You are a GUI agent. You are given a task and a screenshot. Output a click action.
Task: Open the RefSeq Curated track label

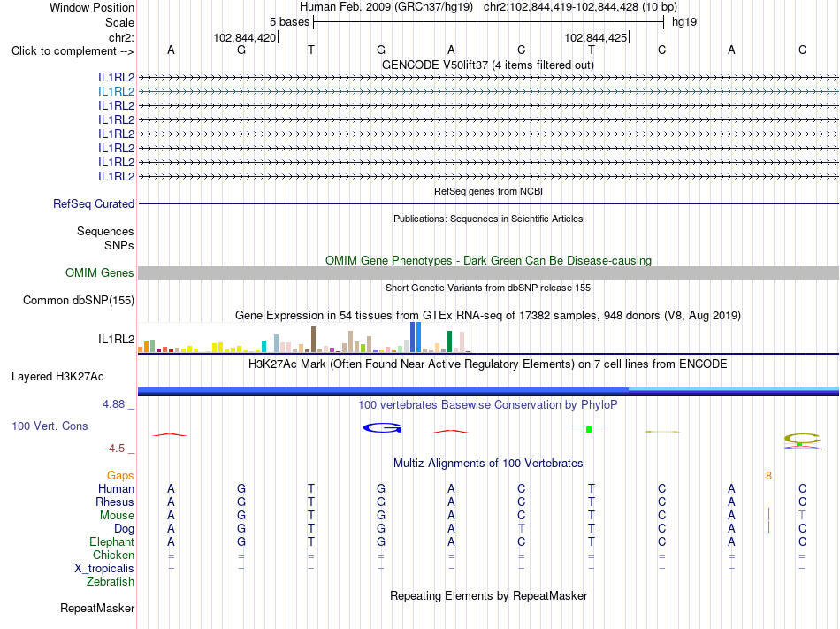[94, 204]
